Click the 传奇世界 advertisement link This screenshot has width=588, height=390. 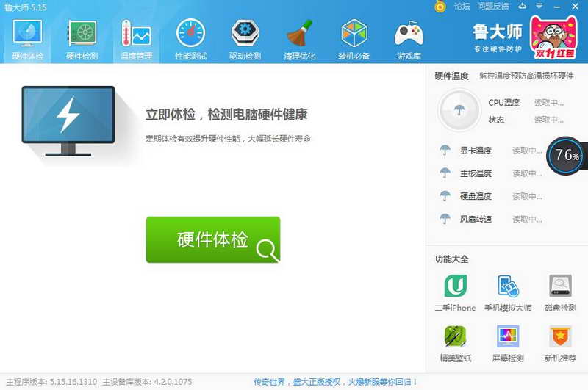coord(336,382)
